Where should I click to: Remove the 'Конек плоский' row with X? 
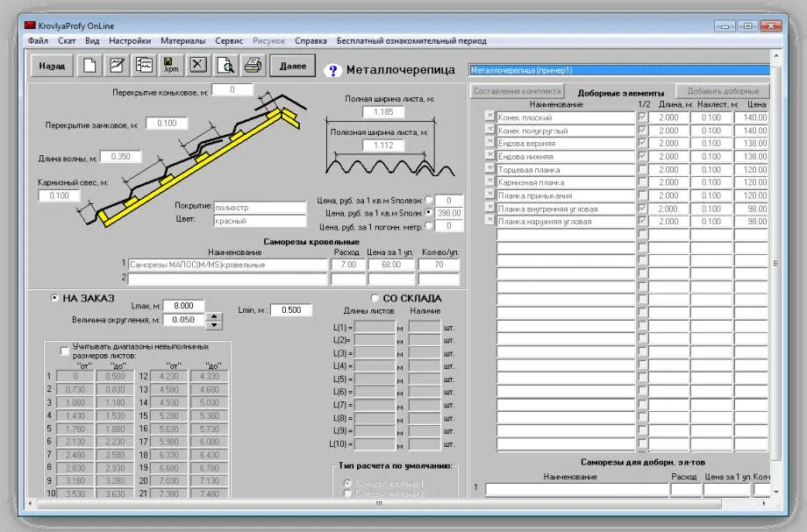point(489,117)
